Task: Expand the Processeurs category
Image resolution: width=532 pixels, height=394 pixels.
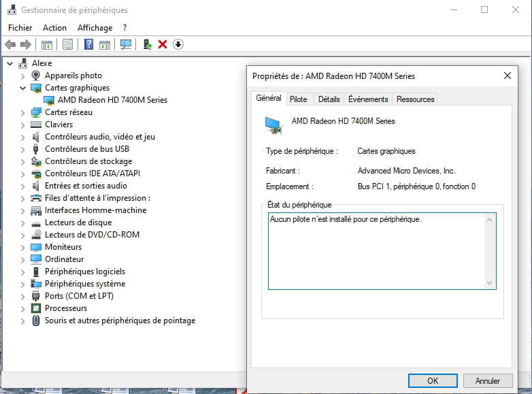Action: (x=22, y=309)
